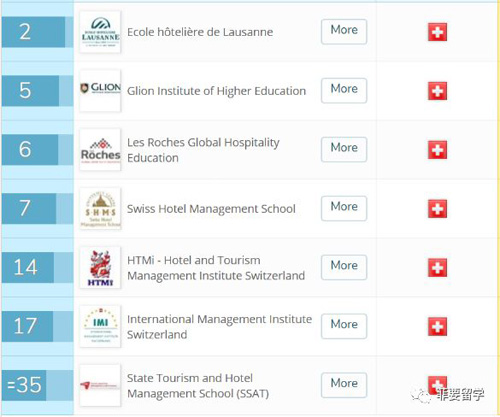Open More for State Tourism school (SSAT)
The image size is (500, 417).
pos(344,385)
